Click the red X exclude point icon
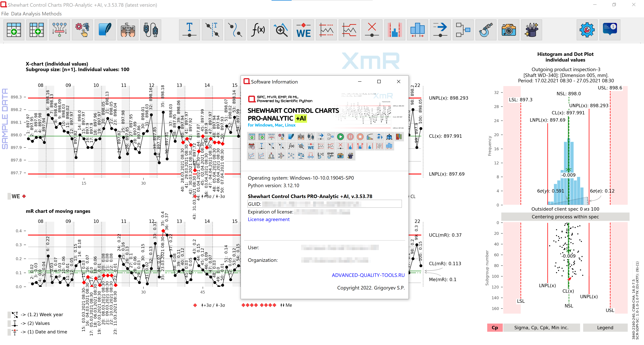 click(x=372, y=30)
